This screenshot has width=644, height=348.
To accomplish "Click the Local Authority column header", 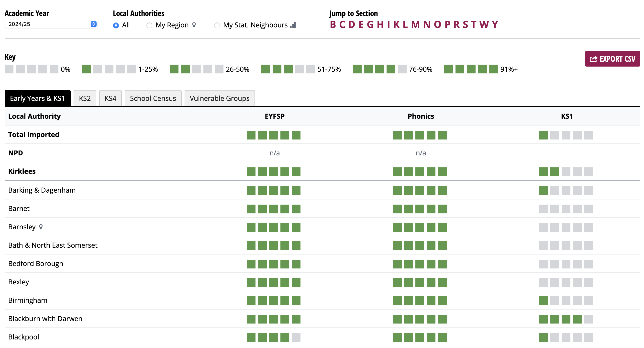I will tap(34, 116).
